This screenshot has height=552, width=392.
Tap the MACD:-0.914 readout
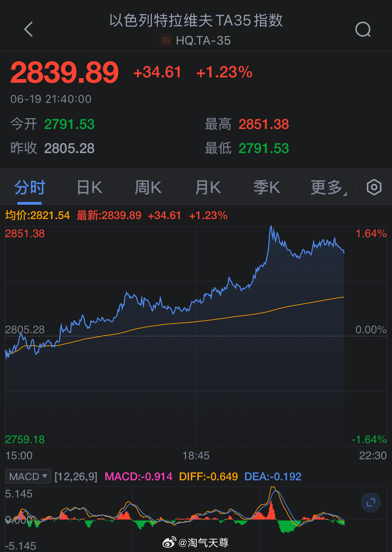pos(138,476)
